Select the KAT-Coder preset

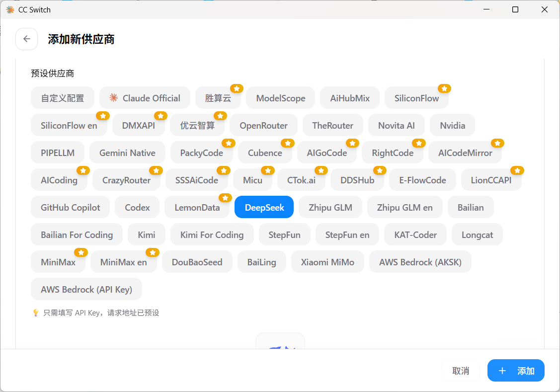(x=415, y=235)
